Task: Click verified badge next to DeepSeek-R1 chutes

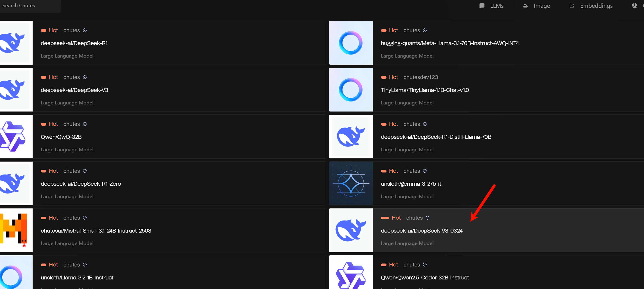Action: click(x=85, y=30)
